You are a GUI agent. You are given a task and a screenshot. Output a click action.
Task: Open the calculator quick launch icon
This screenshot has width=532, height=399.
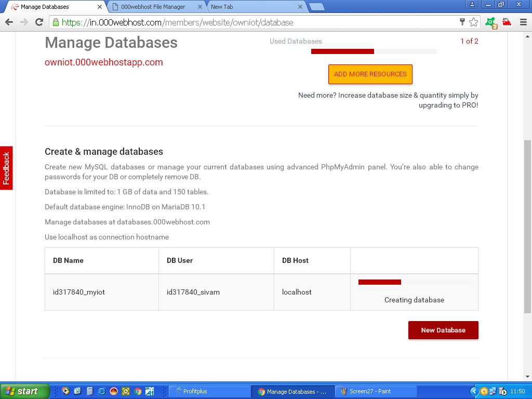pyautogui.click(x=89, y=391)
